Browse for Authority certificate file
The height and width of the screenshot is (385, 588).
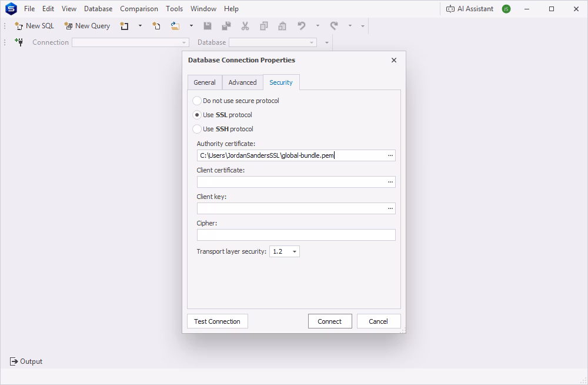pos(390,155)
